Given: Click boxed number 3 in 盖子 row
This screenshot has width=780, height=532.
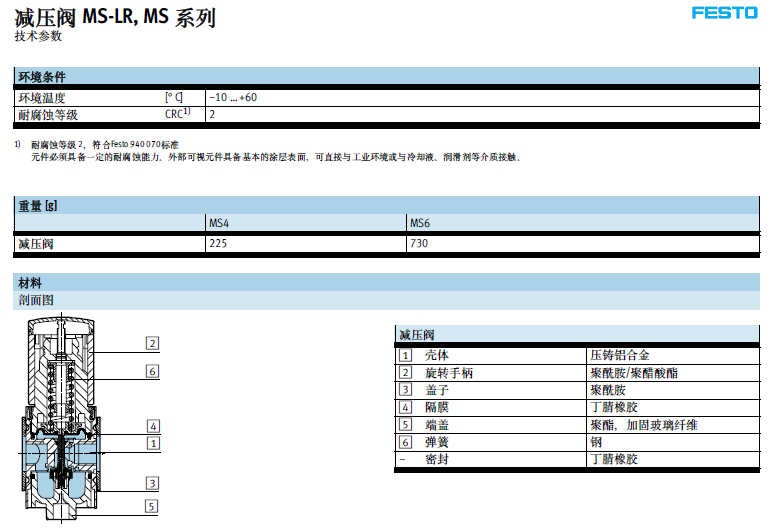Looking at the screenshot, I should 405,390.
